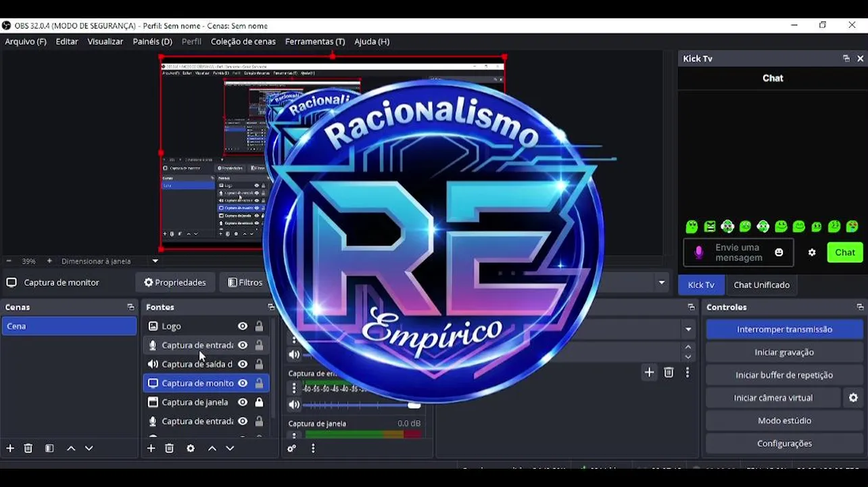Open the scene transition type dropdown
The width and height of the screenshot is (868, 487).
click(x=688, y=329)
